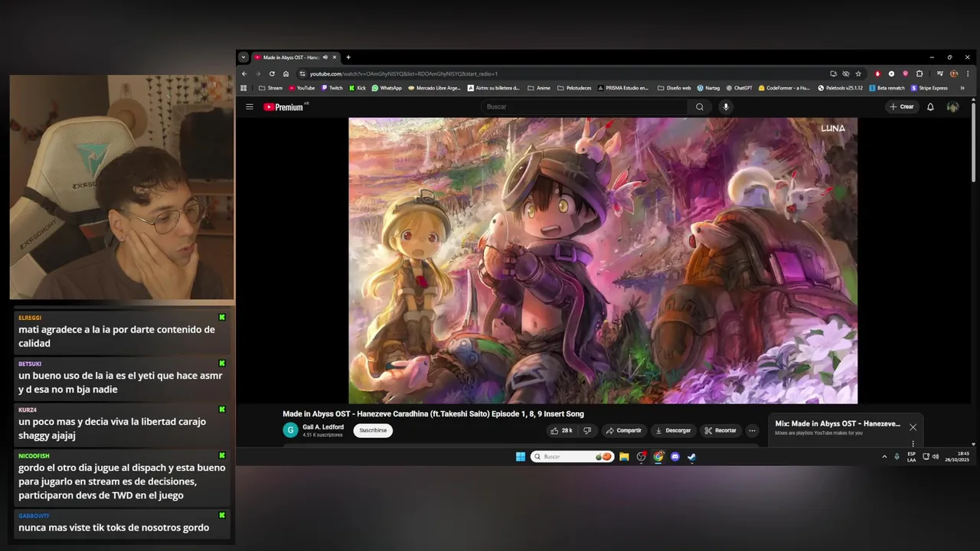Dislike the video with thumbs down

(587, 431)
